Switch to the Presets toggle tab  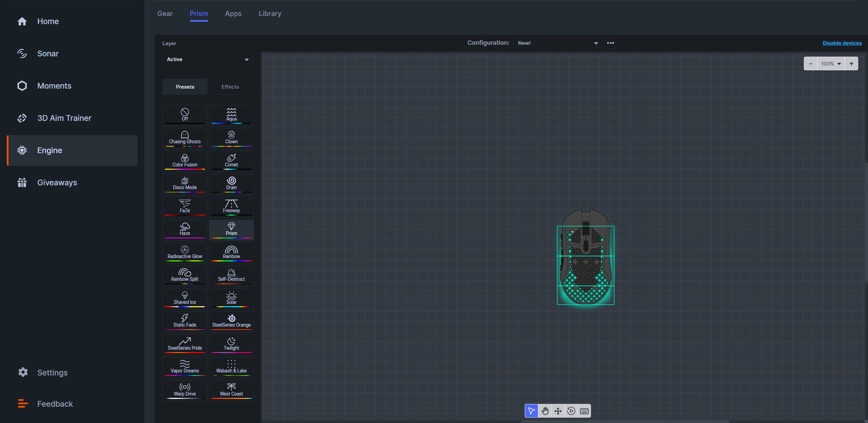click(185, 87)
